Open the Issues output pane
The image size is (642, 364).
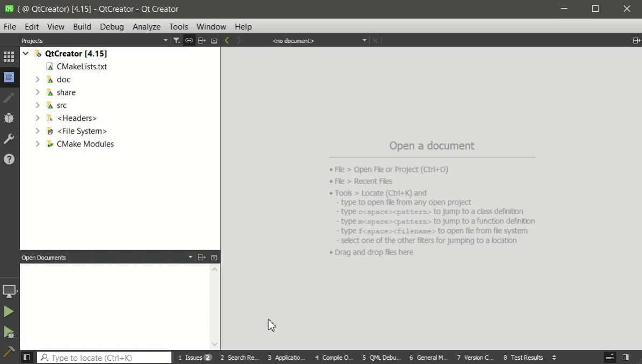click(194, 358)
